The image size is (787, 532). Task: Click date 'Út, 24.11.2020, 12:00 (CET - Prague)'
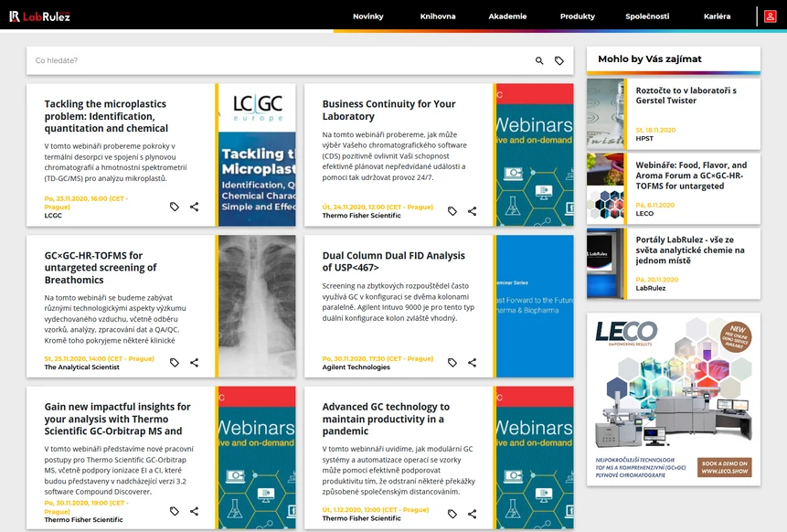pos(378,207)
